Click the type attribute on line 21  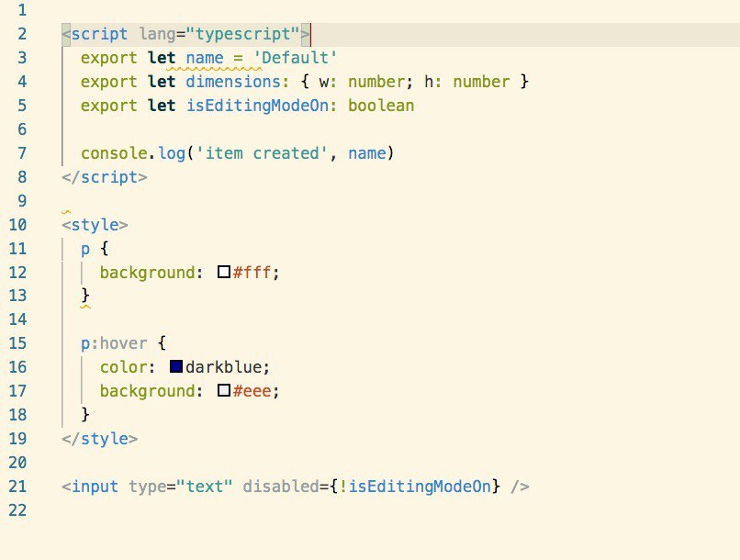click(148, 486)
